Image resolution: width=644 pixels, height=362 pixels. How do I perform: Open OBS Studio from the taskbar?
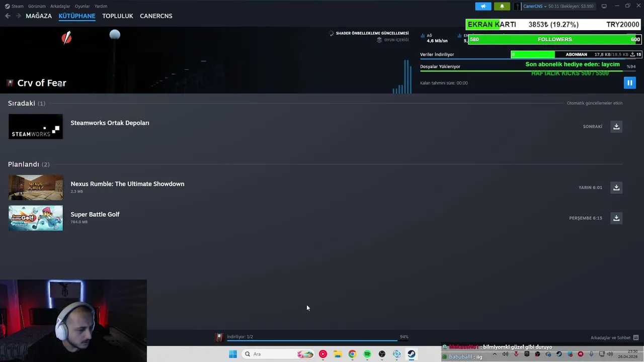coord(382,354)
